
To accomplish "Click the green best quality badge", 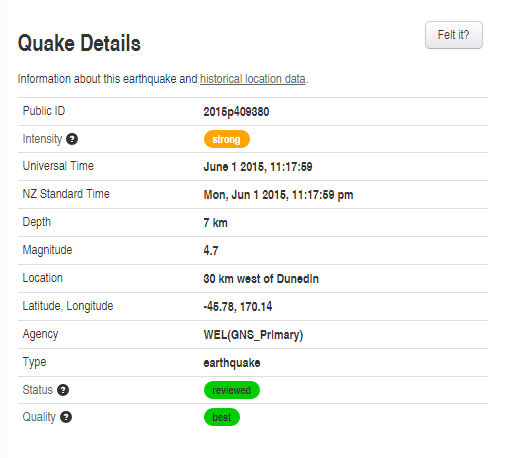I will [x=222, y=417].
